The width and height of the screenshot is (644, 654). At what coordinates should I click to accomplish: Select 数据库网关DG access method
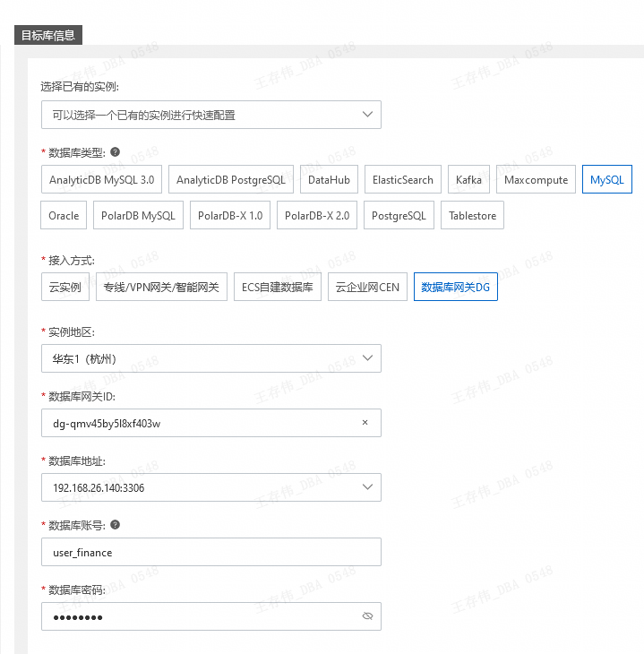point(455,288)
